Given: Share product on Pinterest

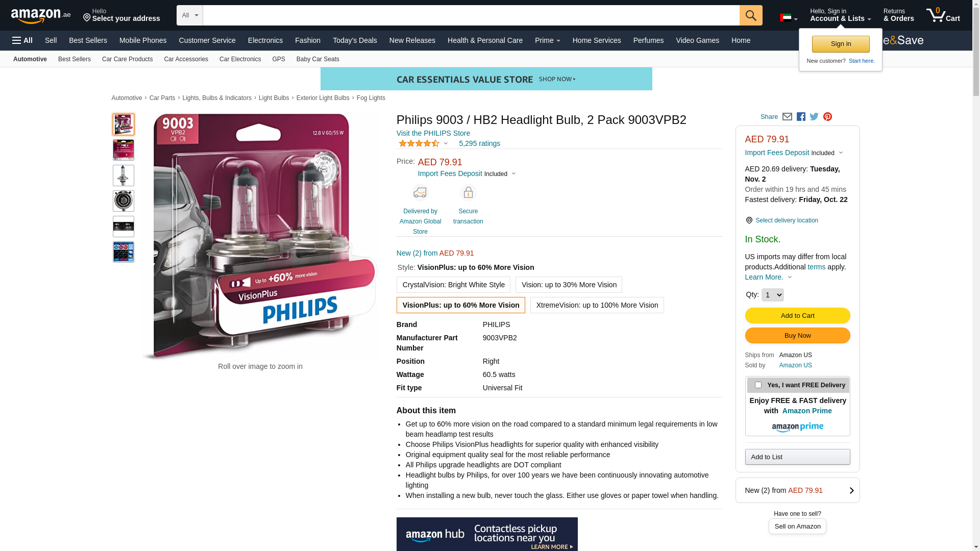Looking at the screenshot, I should tap(827, 117).
